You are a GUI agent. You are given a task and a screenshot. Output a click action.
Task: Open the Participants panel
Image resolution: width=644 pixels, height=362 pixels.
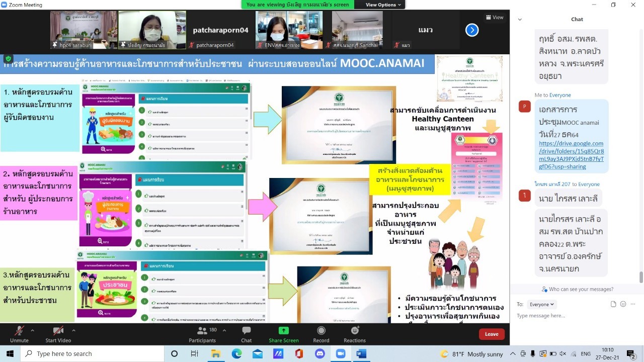pos(202,334)
